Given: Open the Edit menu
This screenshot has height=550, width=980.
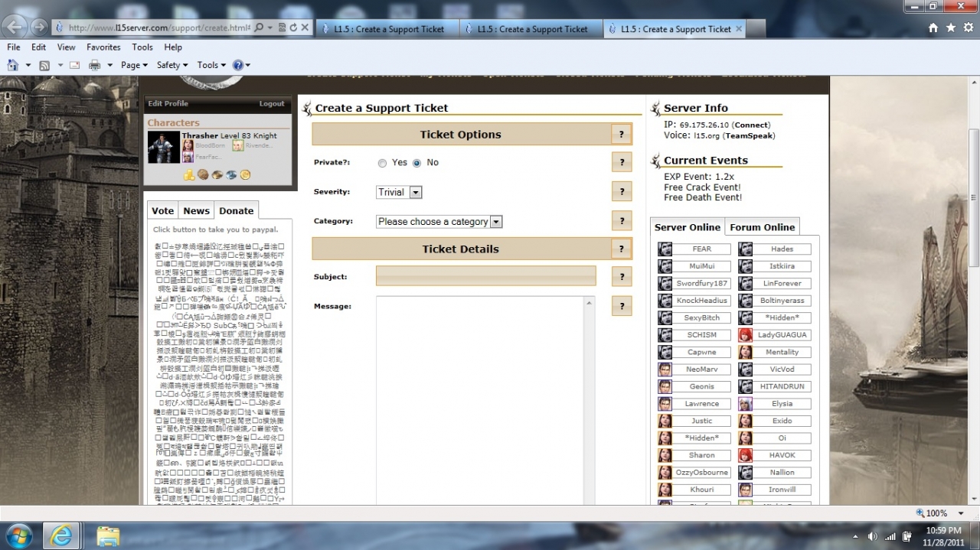Looking at the screenshot, I should [39, 47].
